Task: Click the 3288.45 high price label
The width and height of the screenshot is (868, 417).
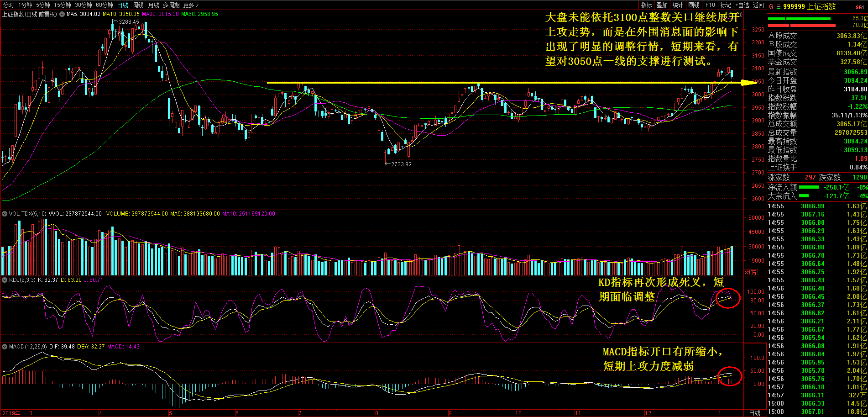Action: pyautogui.click(x=128, y=22)
